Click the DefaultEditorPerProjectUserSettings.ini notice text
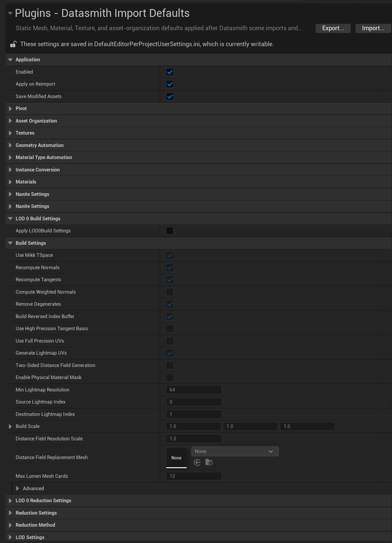 click(147, 44)
